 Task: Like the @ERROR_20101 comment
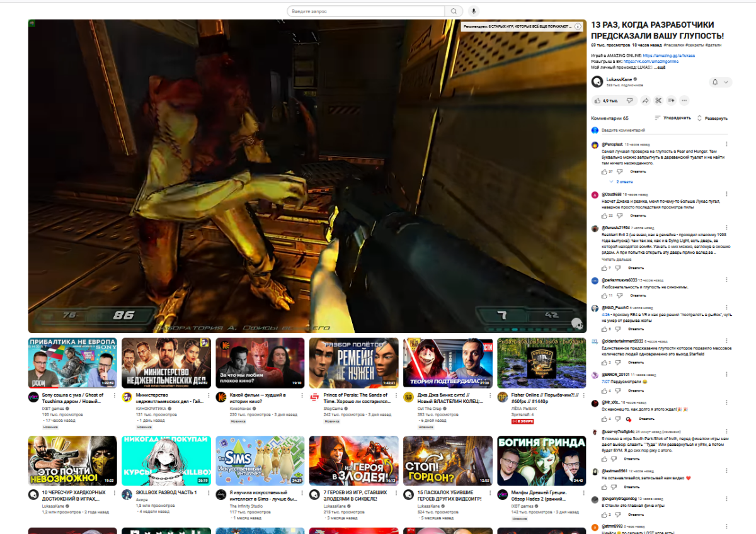point(605,391)
